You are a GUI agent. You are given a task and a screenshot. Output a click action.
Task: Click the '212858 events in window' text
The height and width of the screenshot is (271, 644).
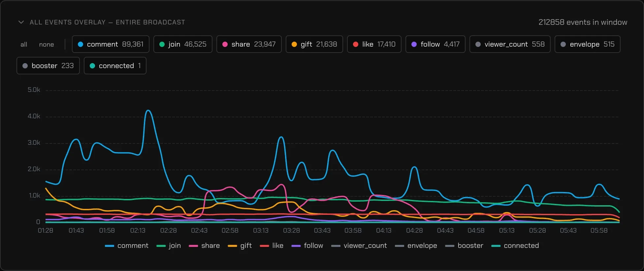pyautogui.click(x=583, y=22)
